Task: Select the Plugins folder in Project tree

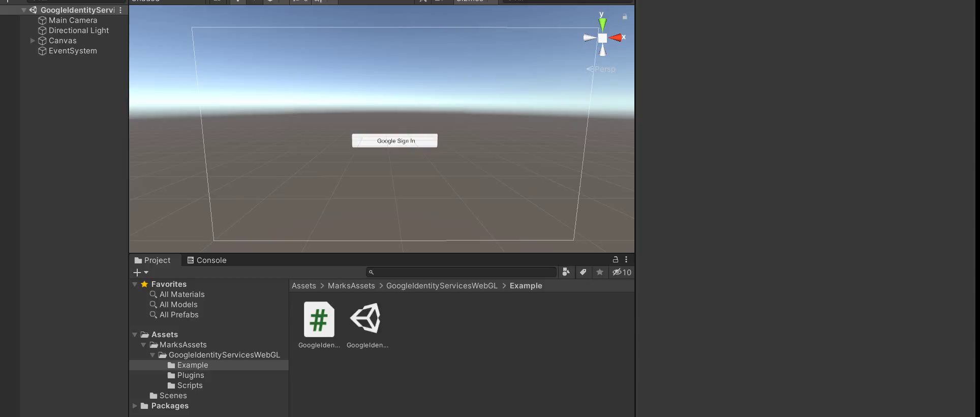Action: [190, 375]
